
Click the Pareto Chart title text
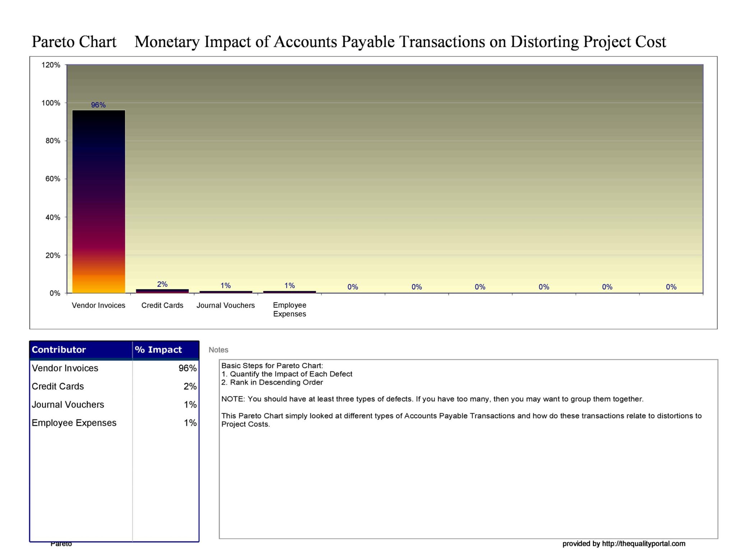click(74, 42)
